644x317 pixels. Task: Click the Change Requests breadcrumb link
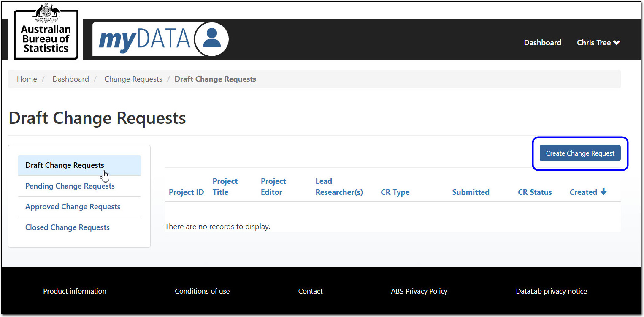pos(133,79)
